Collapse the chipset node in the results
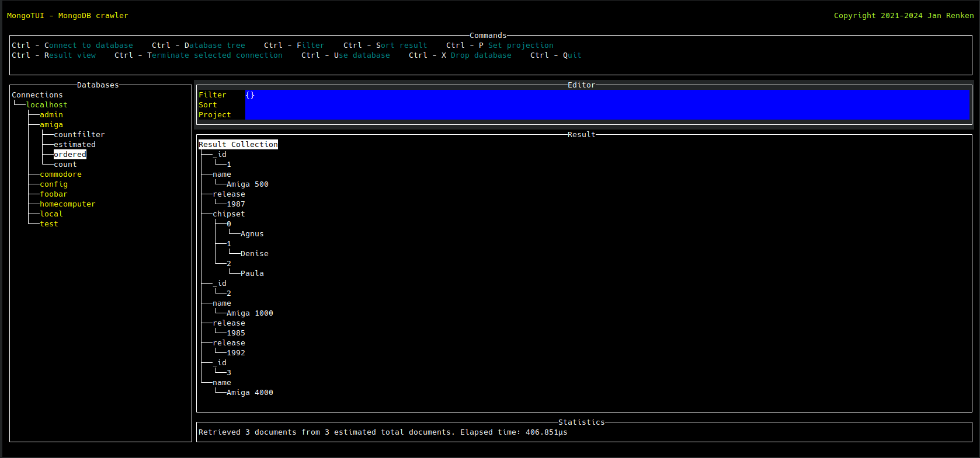Screen dimensions: 980x458 [229, 214]
